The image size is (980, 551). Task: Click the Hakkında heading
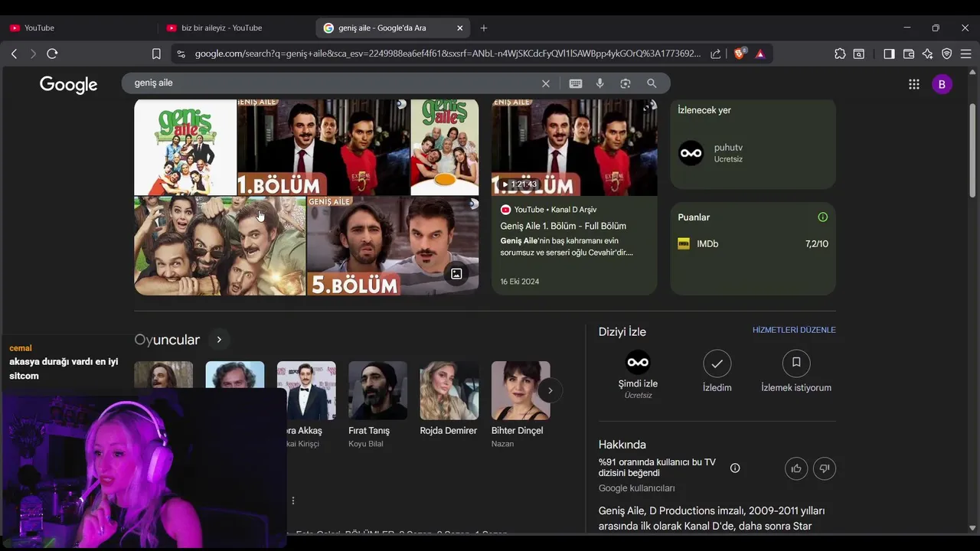(x=622, y=445)
